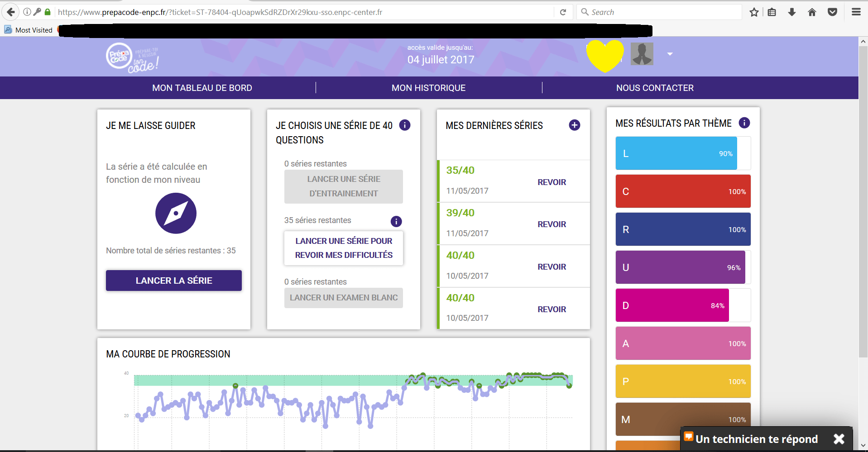This screenshot has width=868, height=452.
Task: Click info icon next to 35 séries restantes
Action: coord(396,221)
